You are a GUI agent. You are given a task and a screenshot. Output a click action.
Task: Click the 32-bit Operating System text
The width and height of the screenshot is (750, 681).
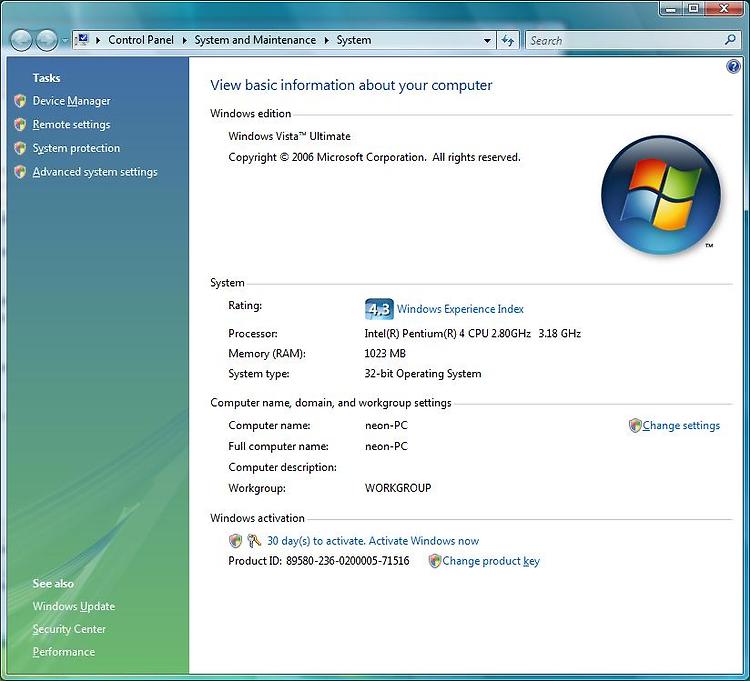click(423, 373)
